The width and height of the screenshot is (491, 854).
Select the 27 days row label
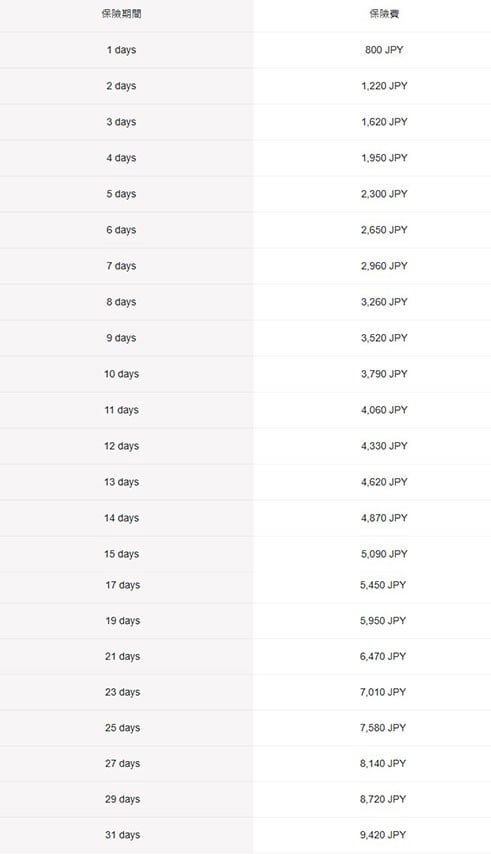tap(122, 764)
